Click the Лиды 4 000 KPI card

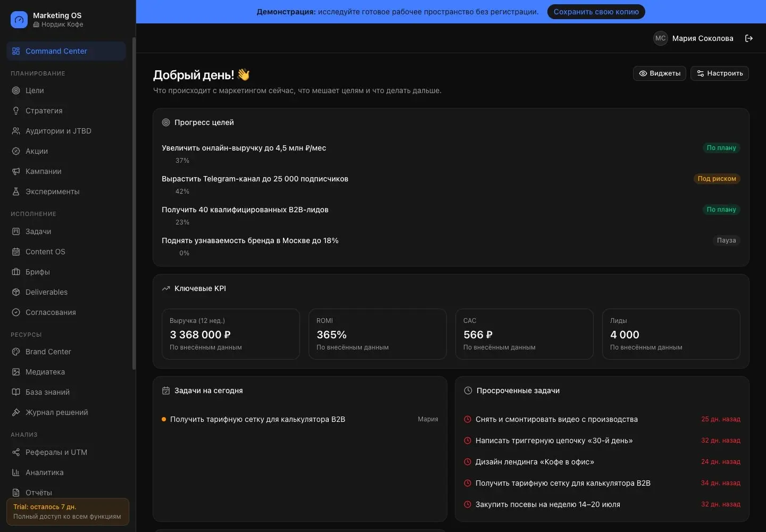[x=671, y=334]
